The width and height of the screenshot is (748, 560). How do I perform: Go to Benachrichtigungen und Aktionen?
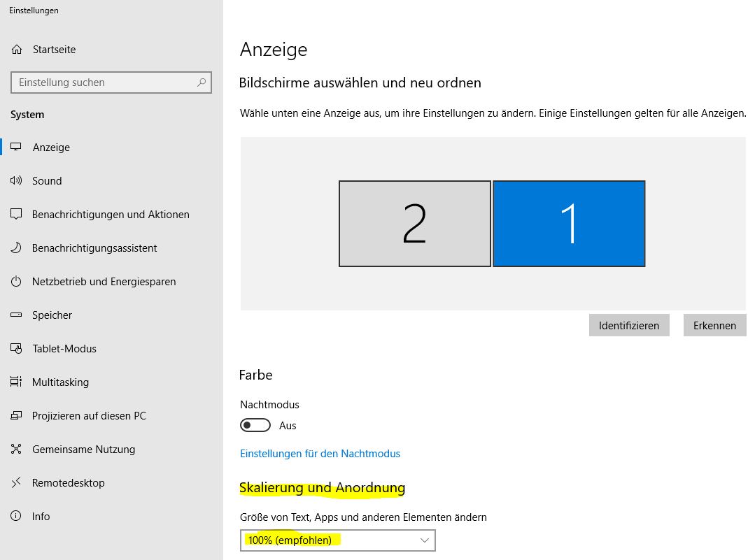(111, 215)
